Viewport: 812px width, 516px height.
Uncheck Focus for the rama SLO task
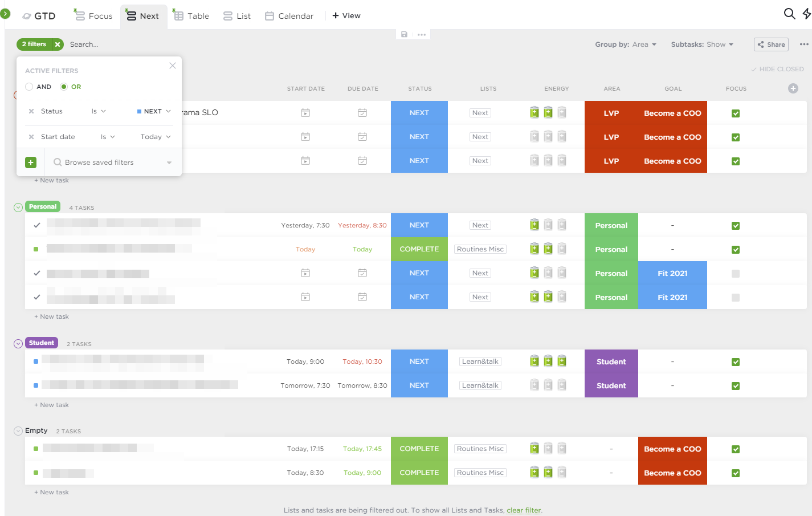tap(736, 113)
